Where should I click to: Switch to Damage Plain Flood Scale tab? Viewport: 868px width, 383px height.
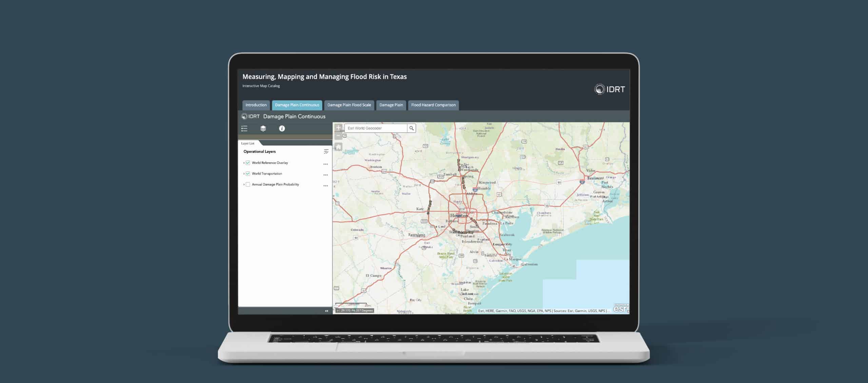[x=349, y=105]
